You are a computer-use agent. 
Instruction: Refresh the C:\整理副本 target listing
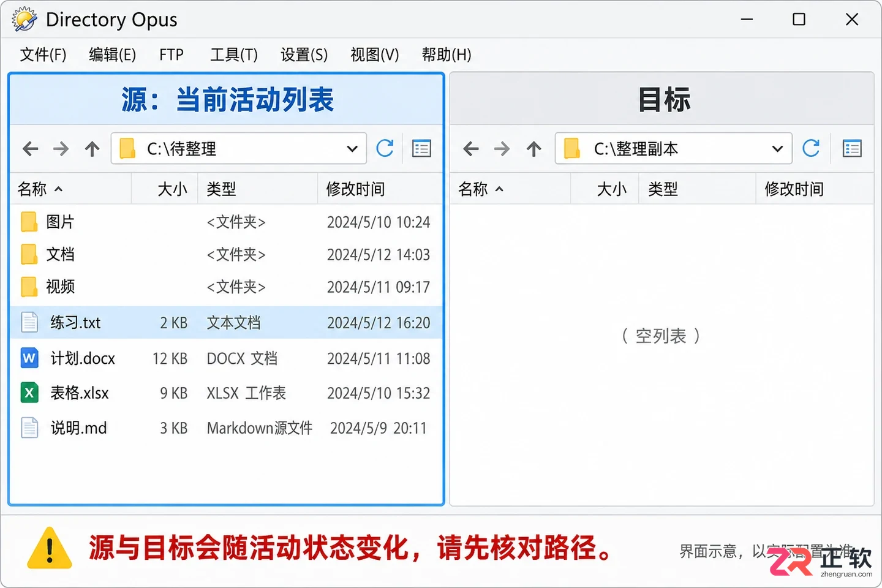point(811,148)
